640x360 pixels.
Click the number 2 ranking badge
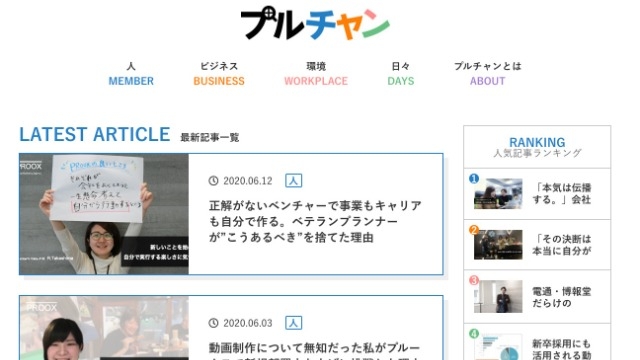tap(474, 230)
